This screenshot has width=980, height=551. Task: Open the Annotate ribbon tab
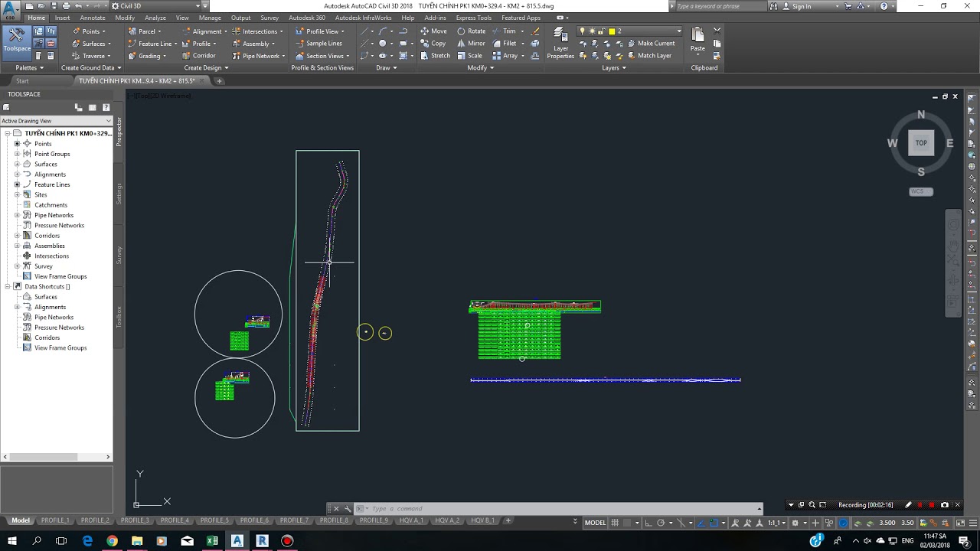click(93, 18)
